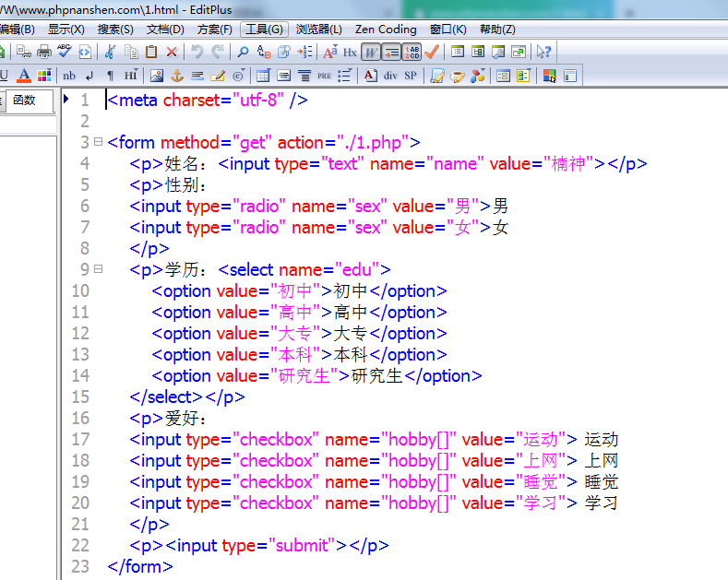Open the Hx heading dropdown
Viewport: 728px width, 580px height.
[350, 52]
